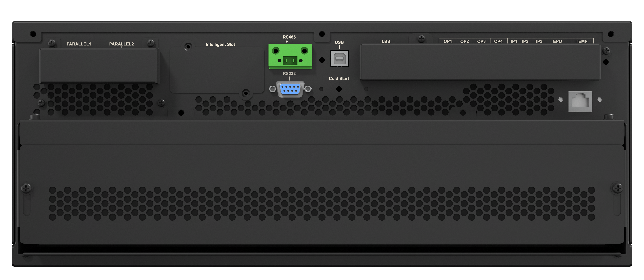Screen dimensions: 644x280
Task: Click the Intelligent Slot label
Action: click(220, 44)
